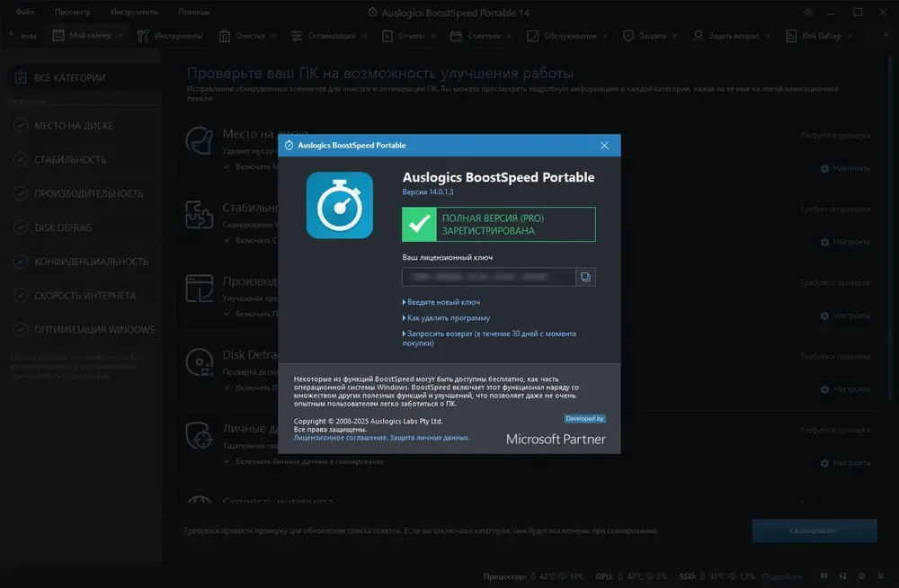Click the Личные данные shield icon in main panel
The height and width of the screenshot is (588, 899).
tap(200, 435)
